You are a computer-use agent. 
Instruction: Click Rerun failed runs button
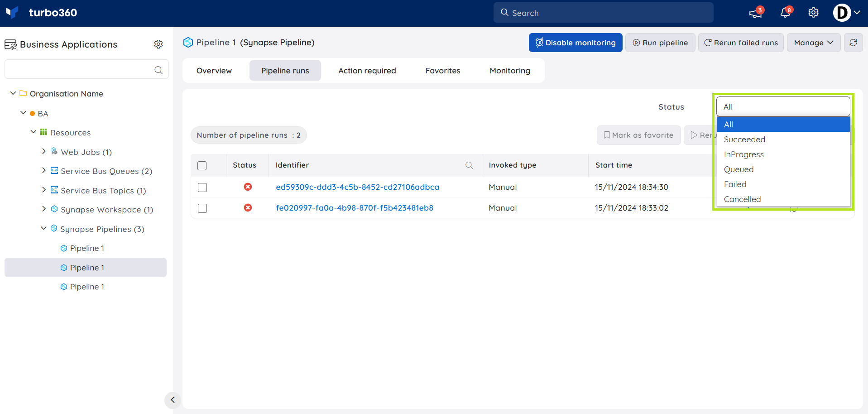point(741,43)
